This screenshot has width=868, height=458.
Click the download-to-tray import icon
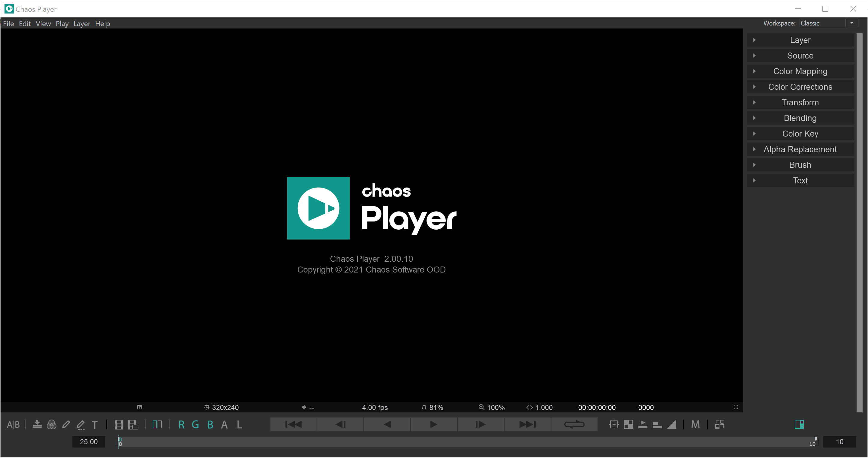coord(37,424)
